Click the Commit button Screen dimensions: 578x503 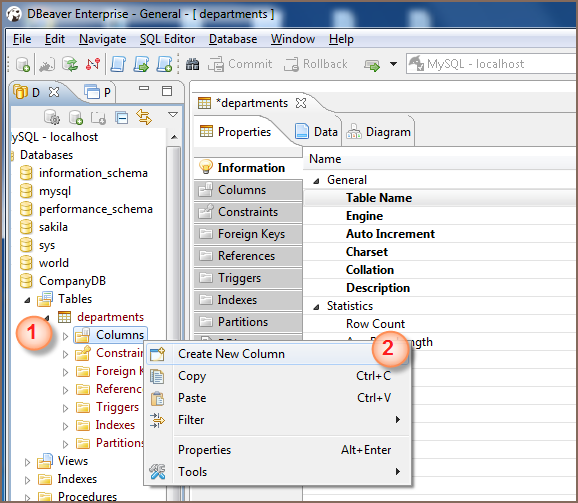[240, 64]
